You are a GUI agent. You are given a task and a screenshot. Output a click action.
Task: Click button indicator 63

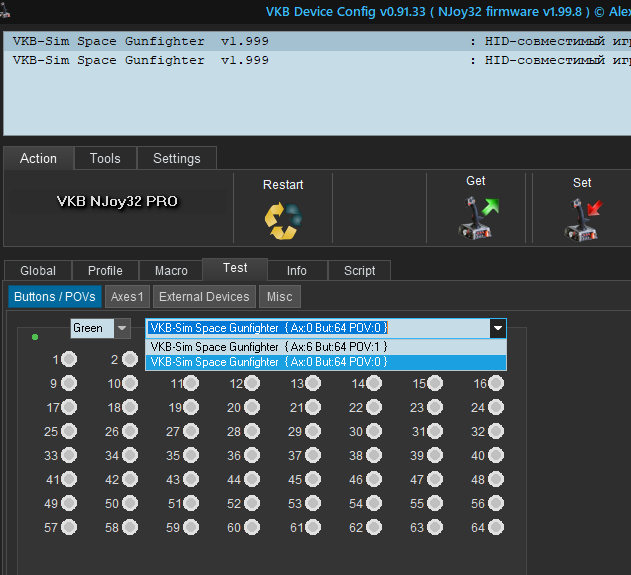point(435,527)
